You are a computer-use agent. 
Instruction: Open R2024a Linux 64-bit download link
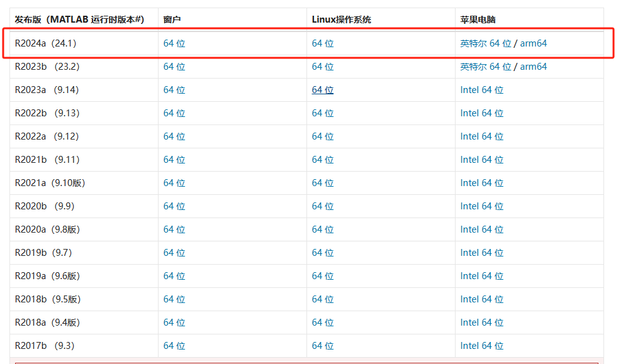(323, 43)
